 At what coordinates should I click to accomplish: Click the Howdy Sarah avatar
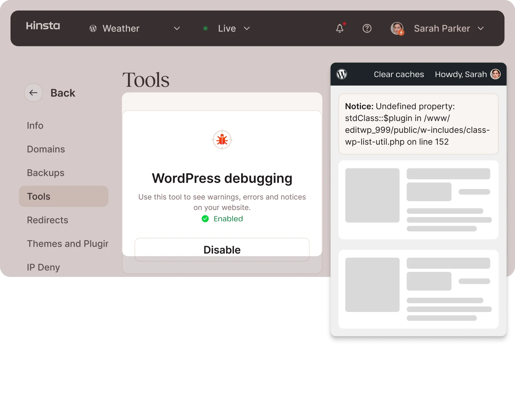(x=495, y=74)
